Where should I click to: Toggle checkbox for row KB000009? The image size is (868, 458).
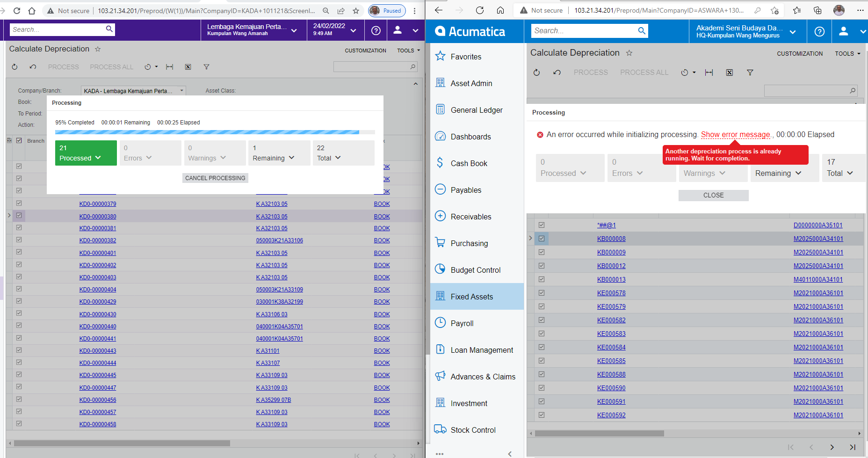542,252
